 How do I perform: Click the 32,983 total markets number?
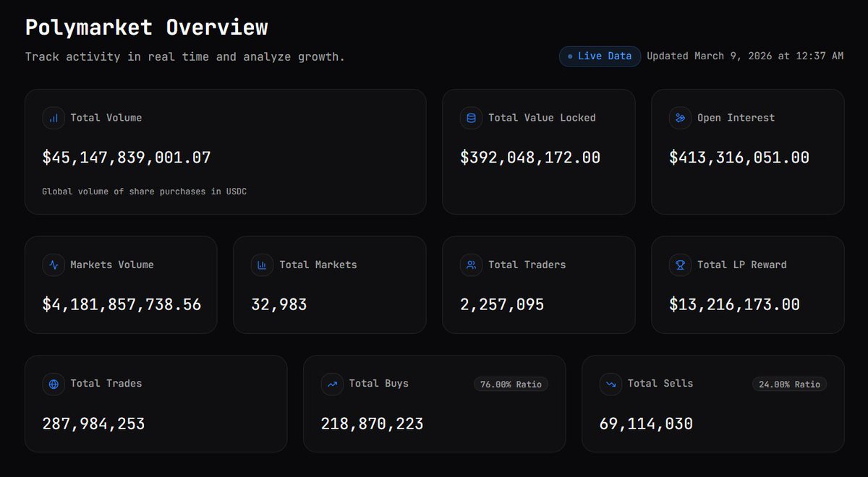click(x=279, y=304)
